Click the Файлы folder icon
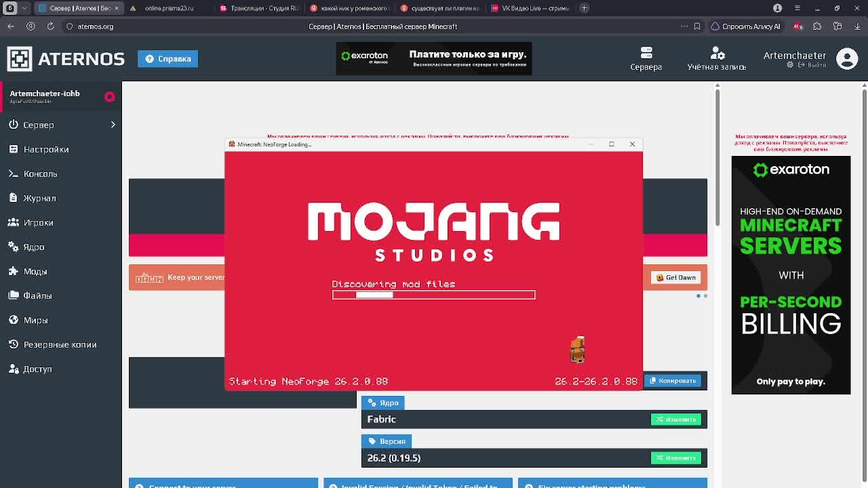The height and width of the screenshot is (488, 868). coord(14,296)
